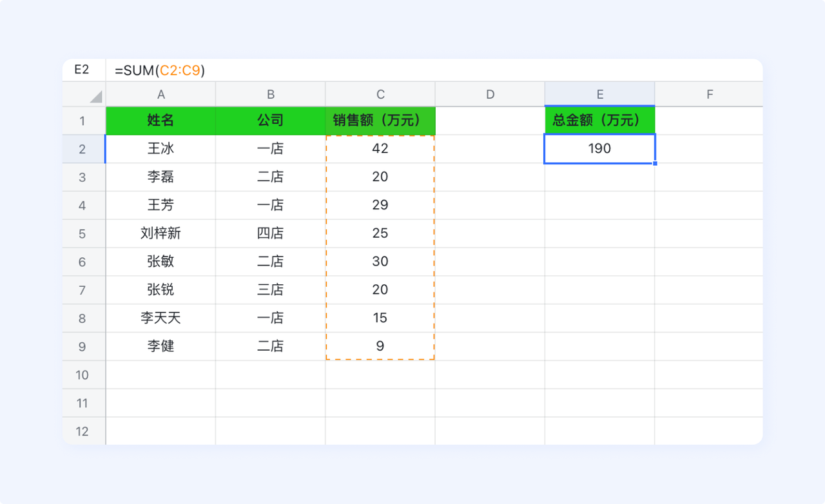
Task: Click the fill handle of cell E2
Action: pos(655,163)
